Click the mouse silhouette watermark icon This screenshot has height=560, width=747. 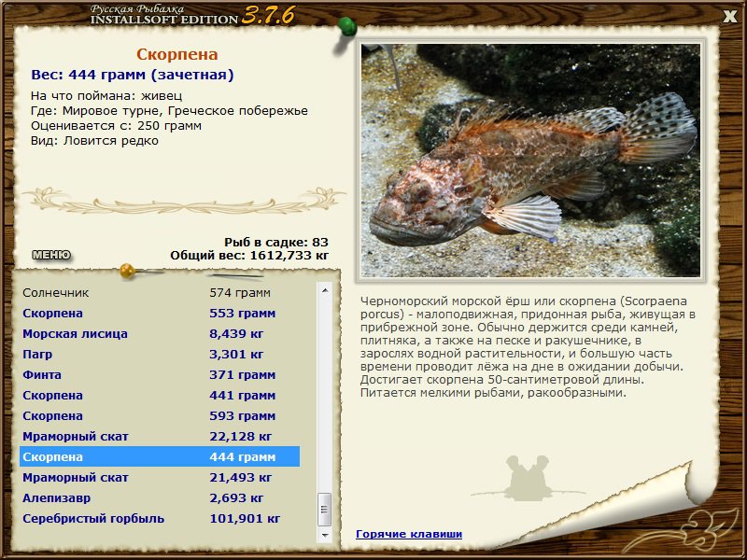tap(528, 479)
